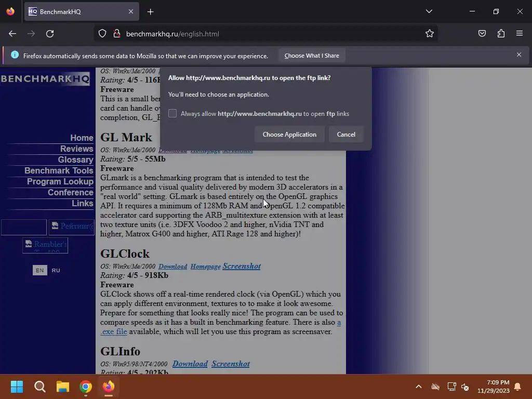This screenshot has height=399, width=532.
Task: Click GLInfo Screenshot link
Action: click(x=231, y=363)
